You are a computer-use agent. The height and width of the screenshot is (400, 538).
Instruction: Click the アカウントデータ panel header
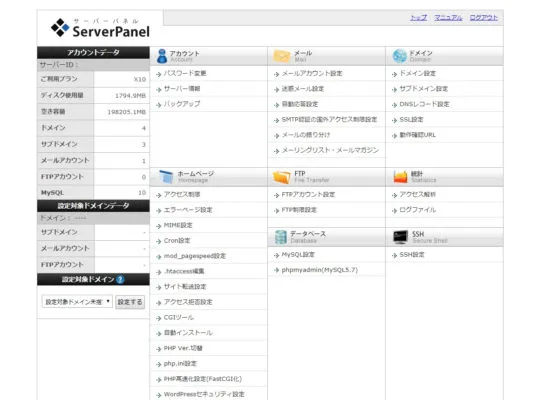pos(93,52)
